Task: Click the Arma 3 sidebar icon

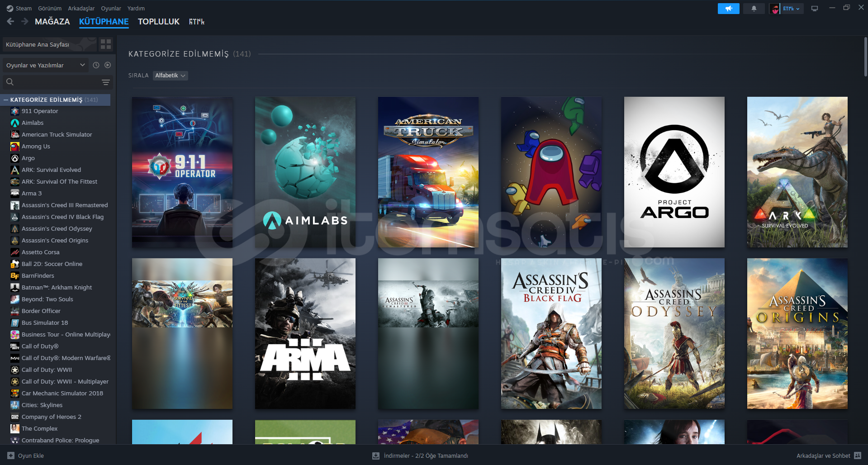Action: (15, 194)
